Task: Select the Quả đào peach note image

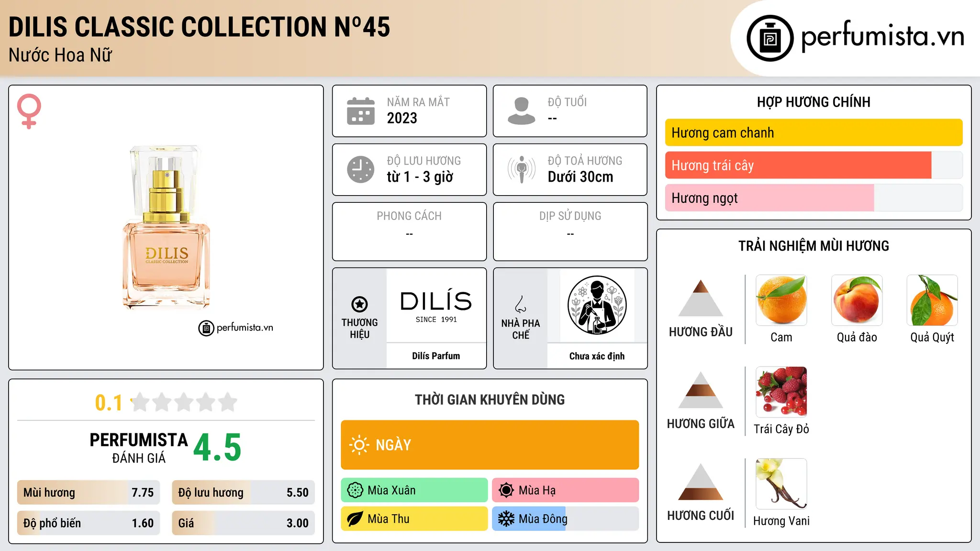Action: pyautogui.click(x=857, y=300)
